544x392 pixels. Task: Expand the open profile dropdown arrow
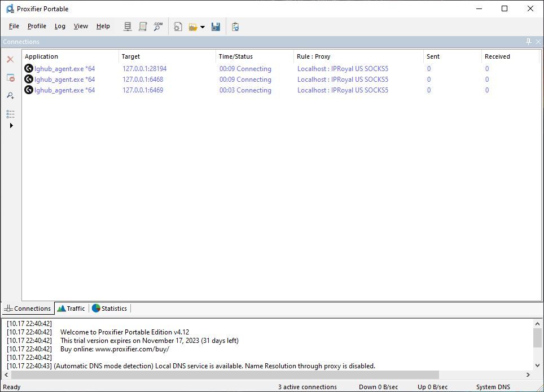pyautogui.click(x=203, y=27)
